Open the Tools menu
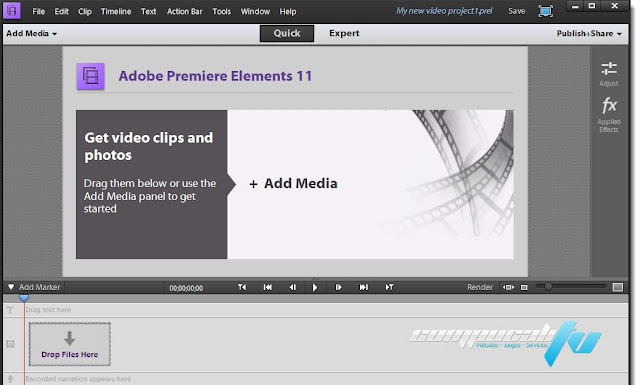Screen dimensions: 640x385 pos(221,11)
